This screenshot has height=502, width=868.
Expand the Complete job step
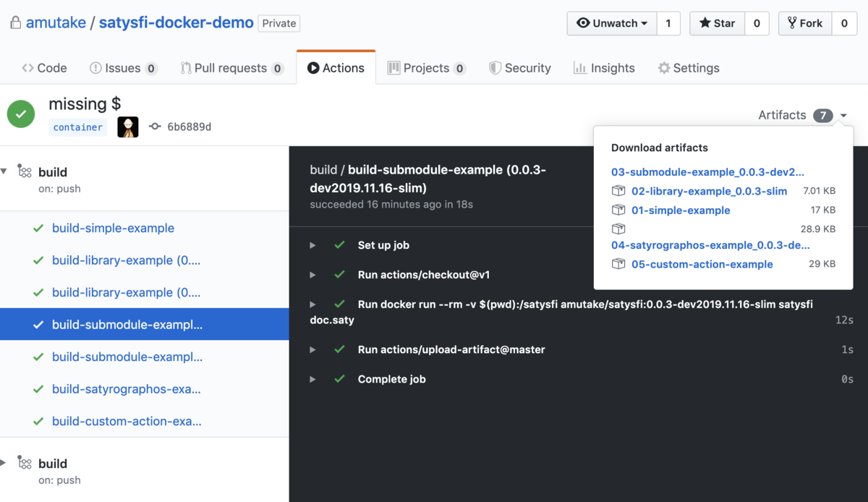tap(312, 379)
